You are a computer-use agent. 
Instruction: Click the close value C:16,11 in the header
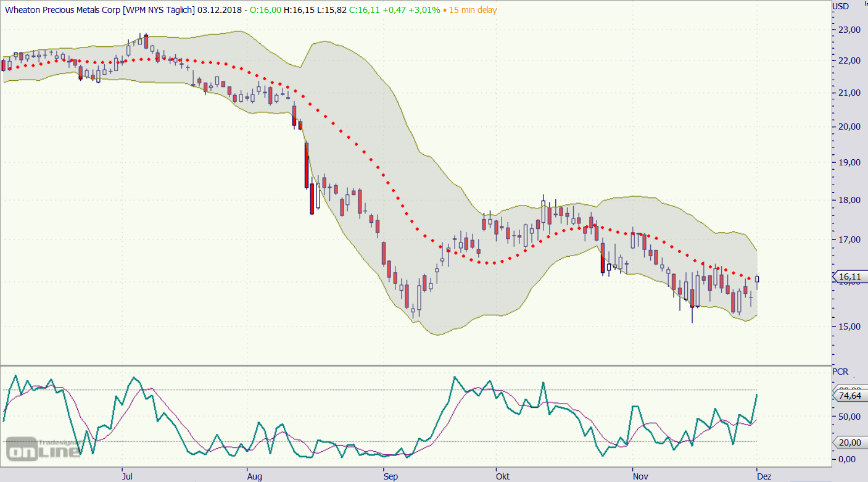point(363,10)
